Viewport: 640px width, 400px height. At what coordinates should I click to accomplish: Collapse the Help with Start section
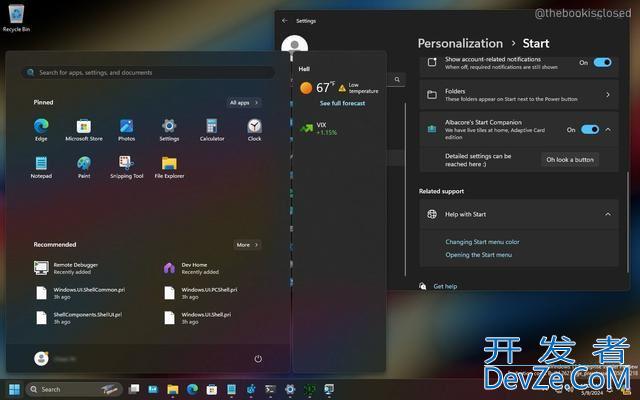tap(608, 214)
